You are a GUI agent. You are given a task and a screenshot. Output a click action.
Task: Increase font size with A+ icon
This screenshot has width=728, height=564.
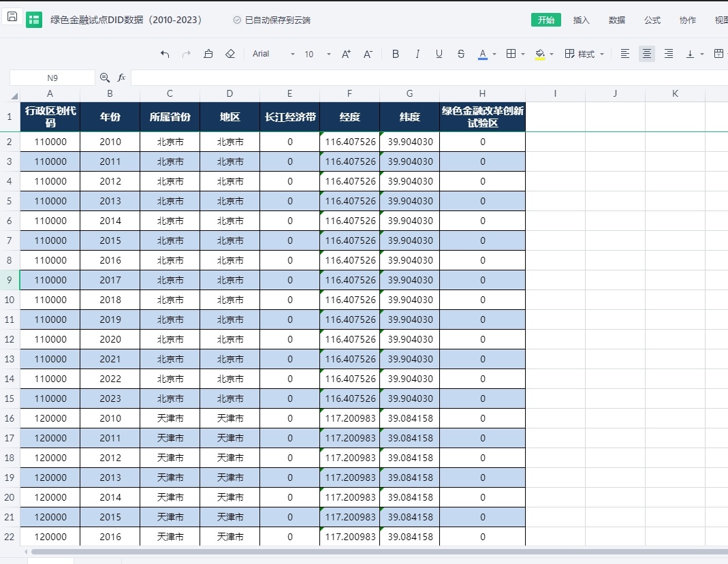click(x=346, y=54)
